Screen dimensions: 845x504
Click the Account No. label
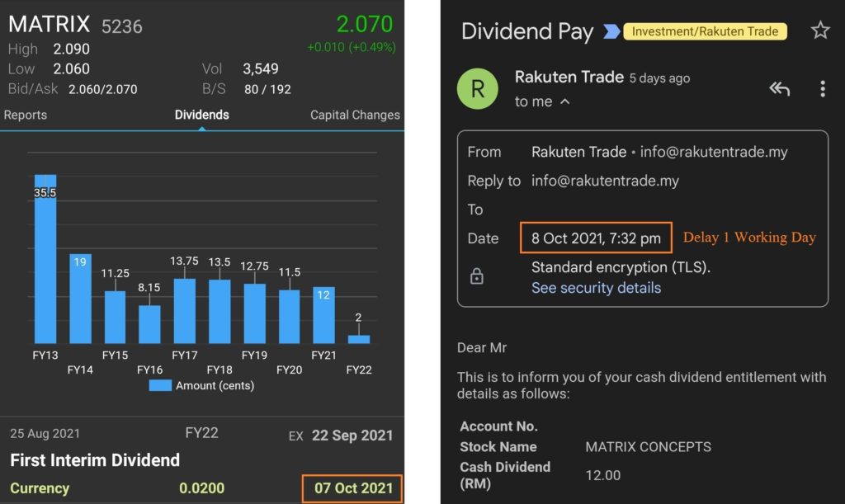(498, 426)
